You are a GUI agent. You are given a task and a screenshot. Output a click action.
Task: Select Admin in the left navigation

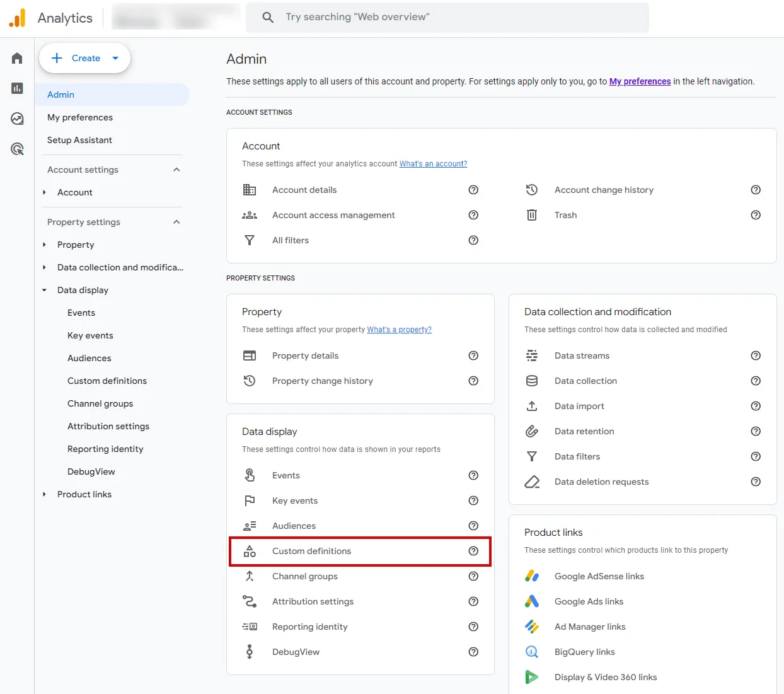[x=112, y=95]
